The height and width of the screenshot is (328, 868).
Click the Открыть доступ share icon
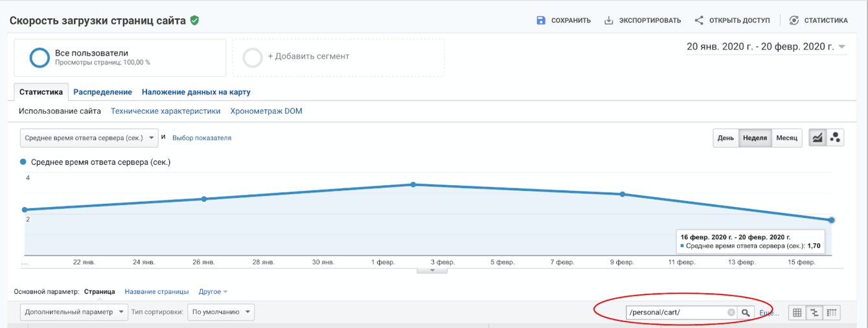(699, 20)
